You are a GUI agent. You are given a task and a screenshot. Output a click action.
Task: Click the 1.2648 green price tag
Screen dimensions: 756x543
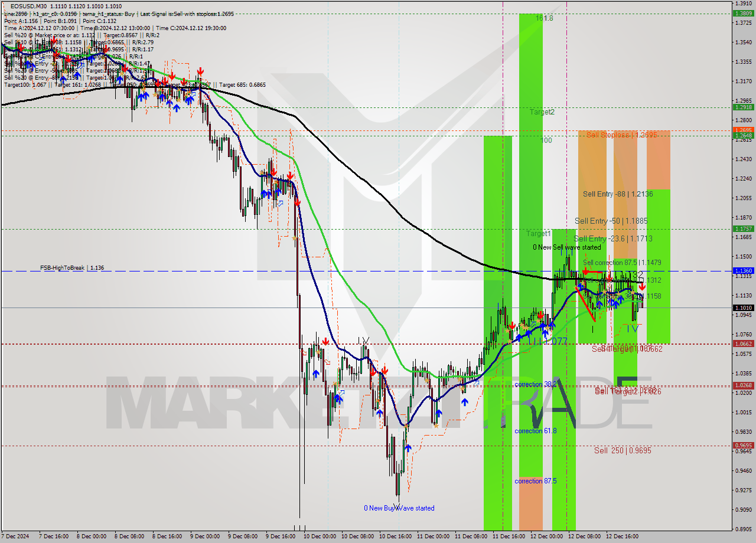click(742, 135)
